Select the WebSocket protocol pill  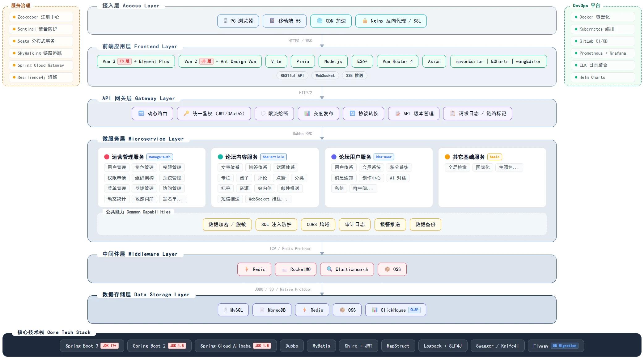[325, 75]
